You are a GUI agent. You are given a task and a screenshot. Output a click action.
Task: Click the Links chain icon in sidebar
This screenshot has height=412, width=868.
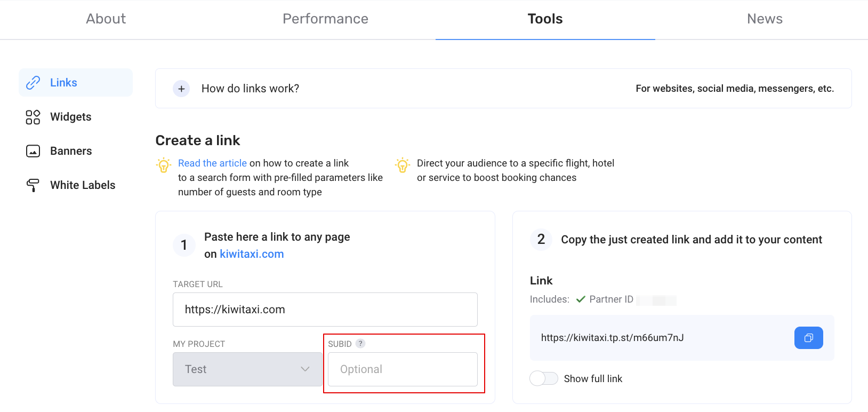tap(33, 83)
